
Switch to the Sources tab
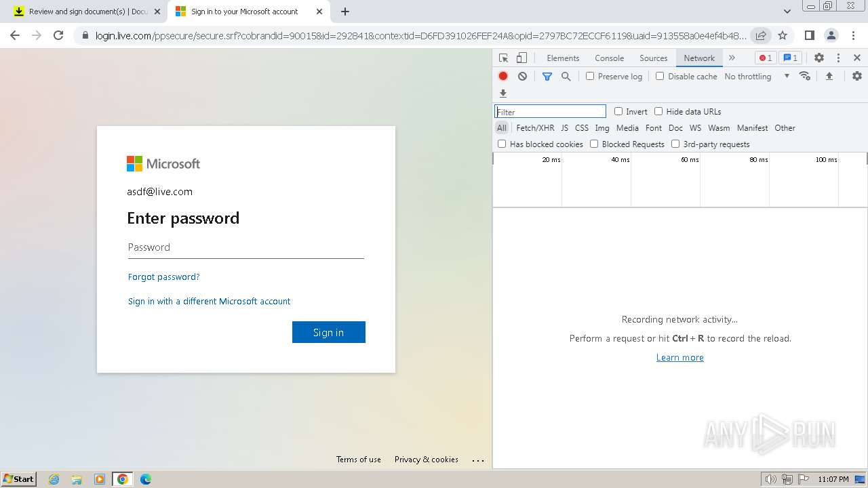(654, 58)
